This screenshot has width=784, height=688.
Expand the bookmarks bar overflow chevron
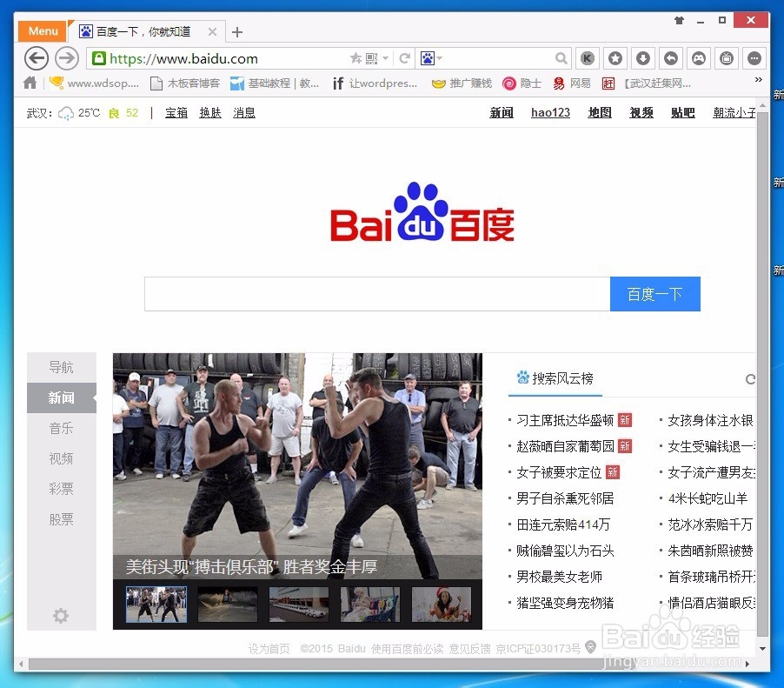coord(759,79)
